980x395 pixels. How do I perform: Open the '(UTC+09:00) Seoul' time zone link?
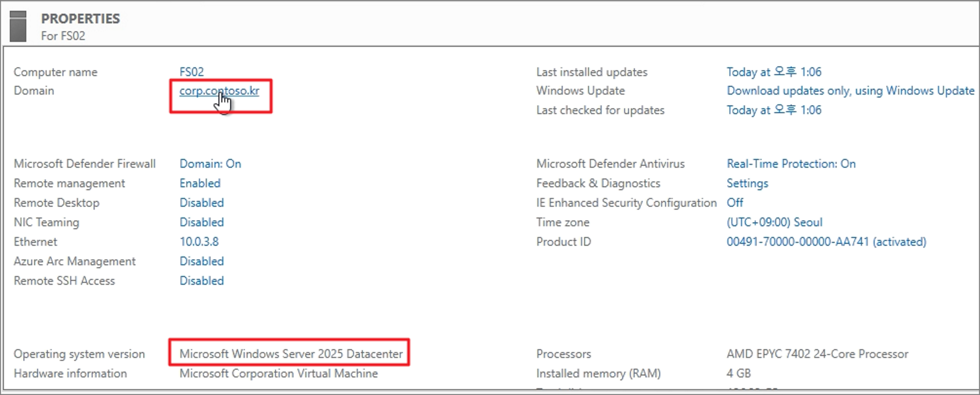[774, 222]
